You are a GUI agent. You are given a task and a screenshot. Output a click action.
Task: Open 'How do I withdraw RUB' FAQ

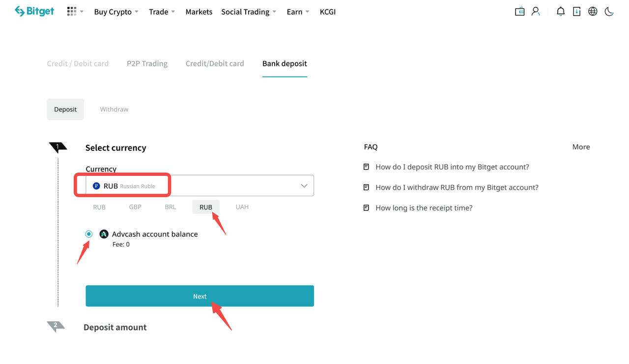tap(457, 187)
